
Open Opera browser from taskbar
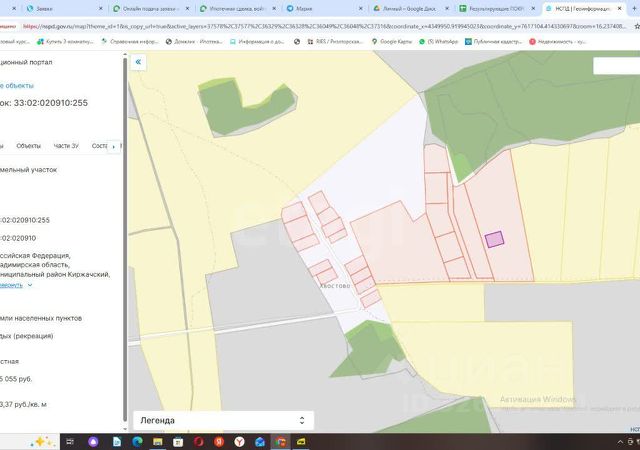[x=199, y=441]
